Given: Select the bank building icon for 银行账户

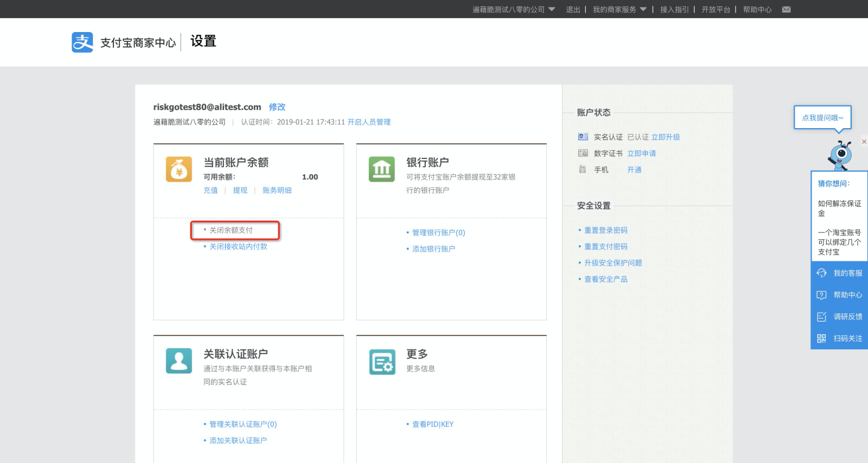Looking at the screenshot, I should click(381, 169).
